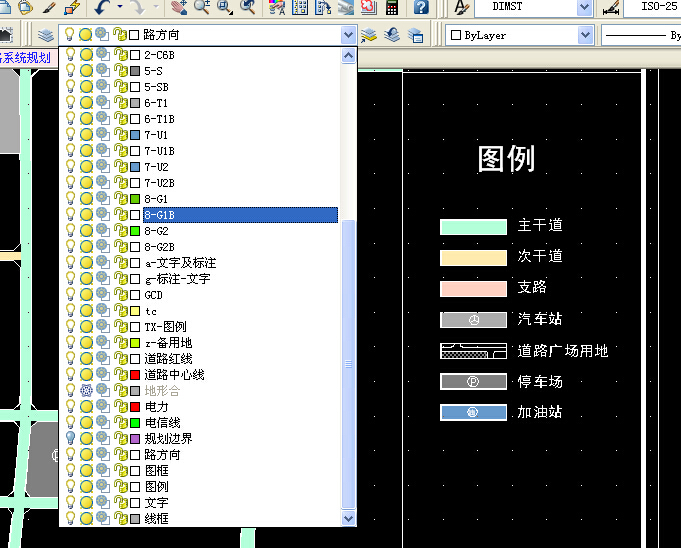Toggle the lightbulb for layer tc
The width and height of the screenshot is (681, 548).
(70, 310)
